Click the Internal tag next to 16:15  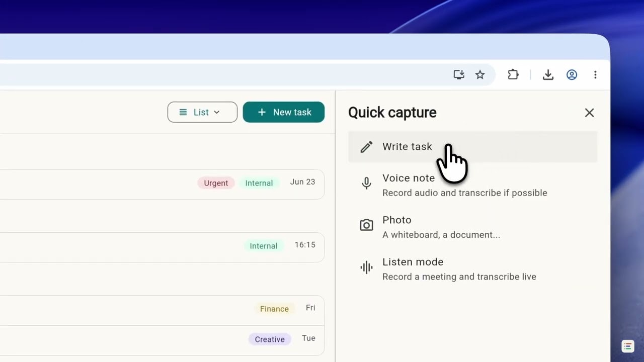[x=264, y=246]
